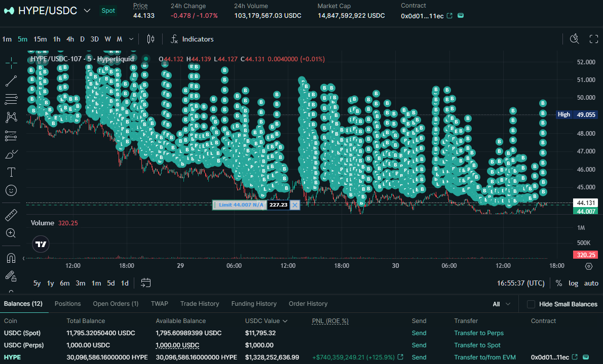Toggle the magnet snap mode
Image resolution: width=603 pixels, height=364 pixels.
(11, 258)
